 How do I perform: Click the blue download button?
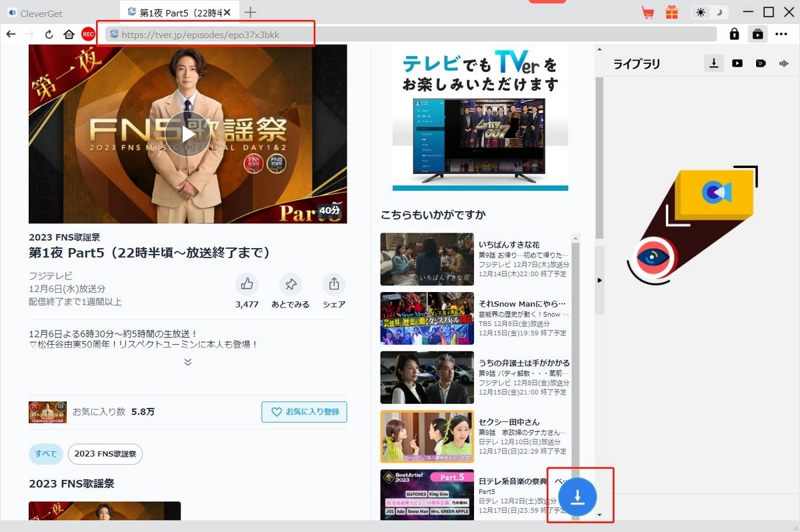coord(577,495)
